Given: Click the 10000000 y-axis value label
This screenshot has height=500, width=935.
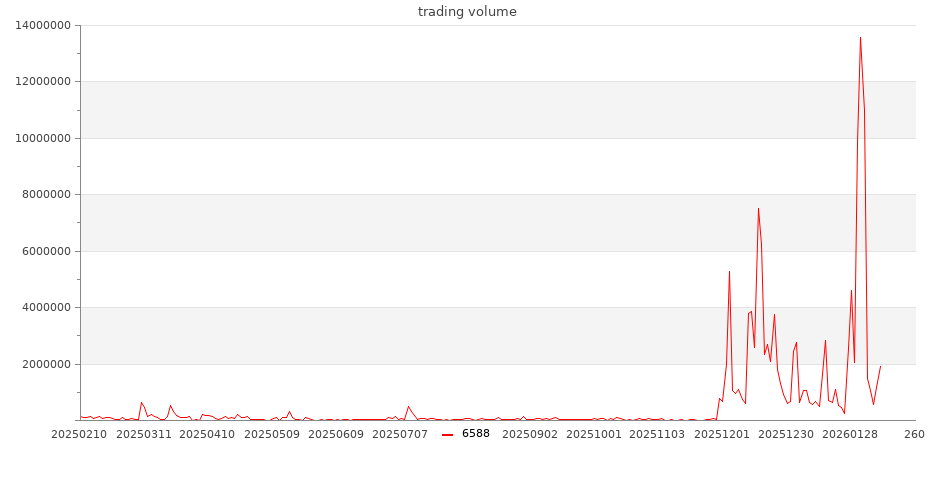Looking at the screenshot, I should tap(43, 138).
